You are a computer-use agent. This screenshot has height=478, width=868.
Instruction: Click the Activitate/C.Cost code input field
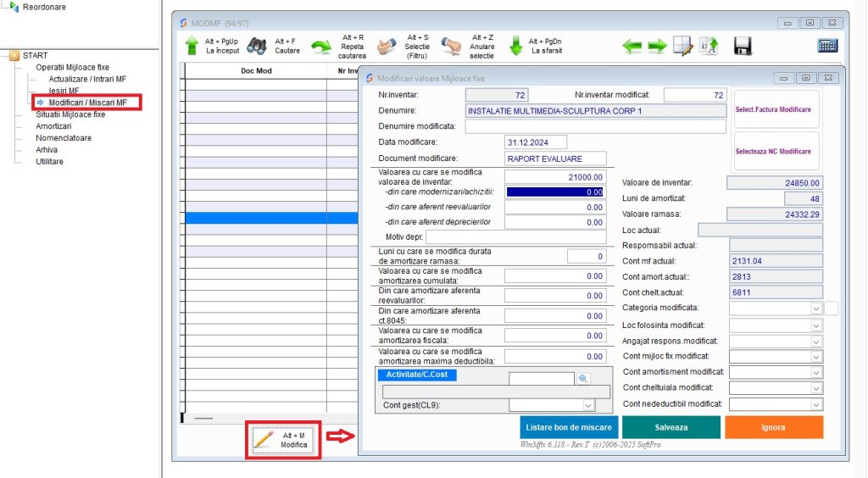[x=541, y=378]
